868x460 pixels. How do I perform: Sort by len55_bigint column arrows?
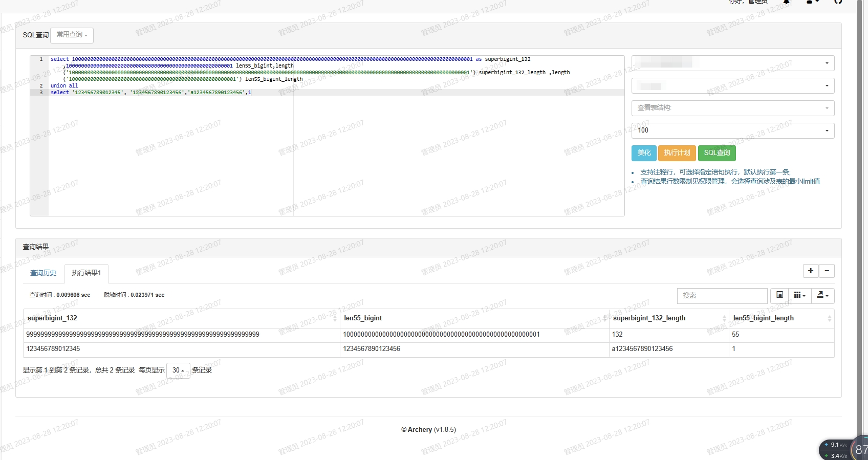605,318
